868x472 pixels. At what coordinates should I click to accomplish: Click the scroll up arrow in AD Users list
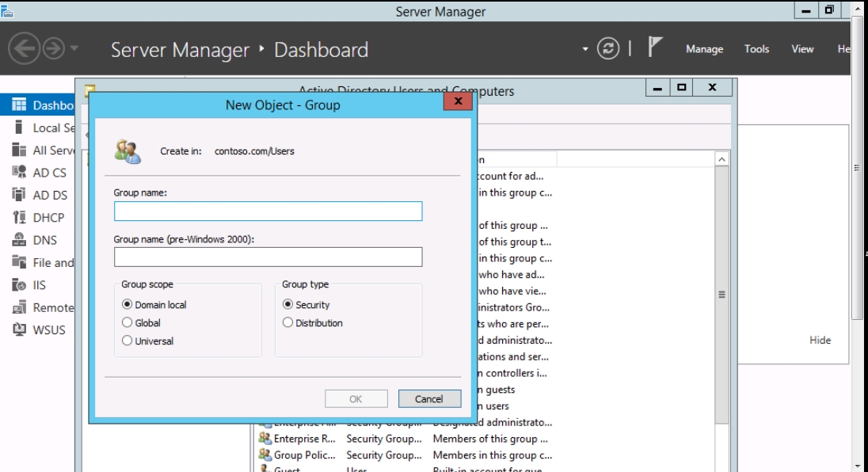pos(721,159)
